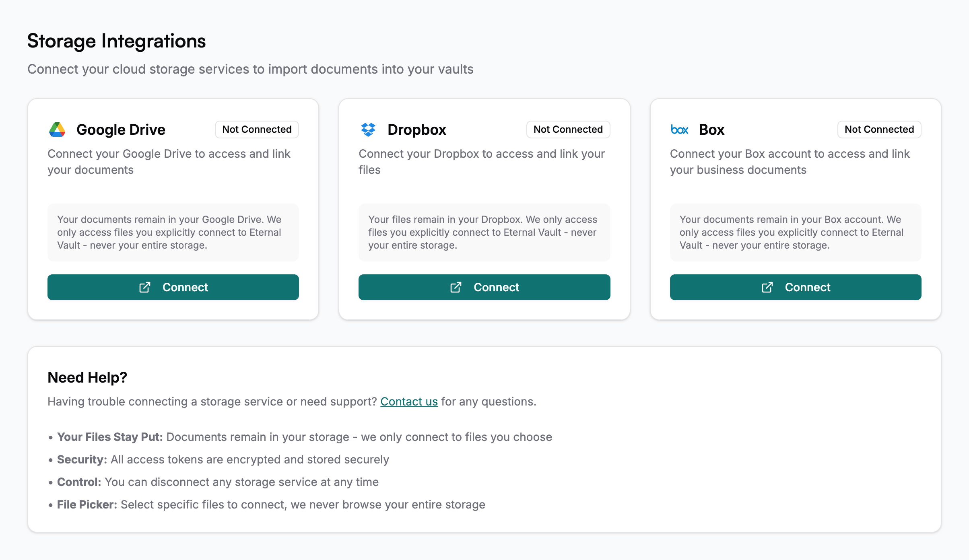Connect the Box integration

click(796, 287)
